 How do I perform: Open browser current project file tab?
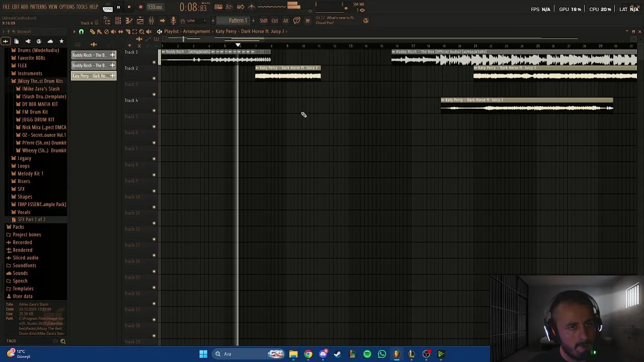[16, 41]
